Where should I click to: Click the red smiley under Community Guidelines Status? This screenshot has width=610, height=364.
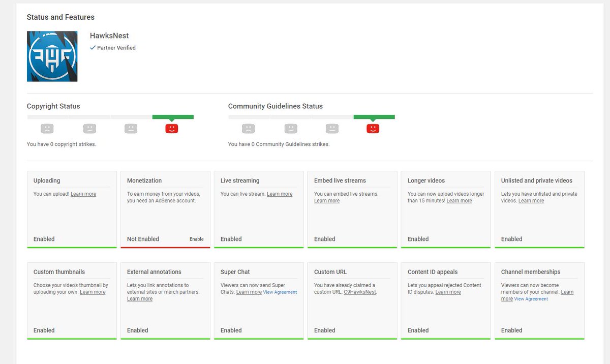point(373,129)
